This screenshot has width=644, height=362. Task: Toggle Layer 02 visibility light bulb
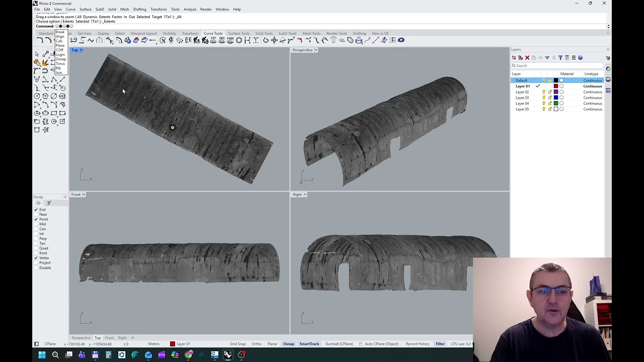[544, 92]
